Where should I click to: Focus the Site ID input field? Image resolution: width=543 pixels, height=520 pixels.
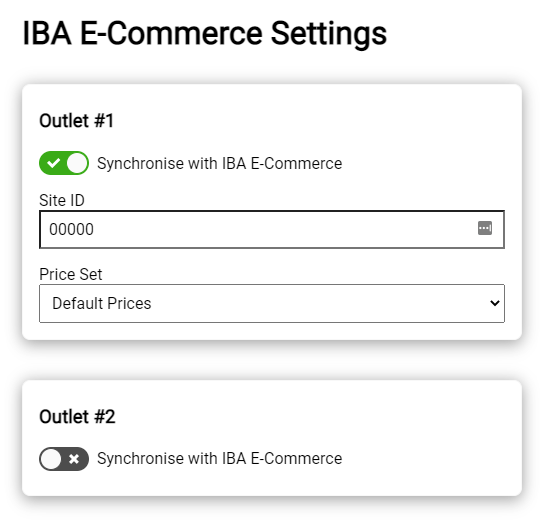tap(272, 230)
